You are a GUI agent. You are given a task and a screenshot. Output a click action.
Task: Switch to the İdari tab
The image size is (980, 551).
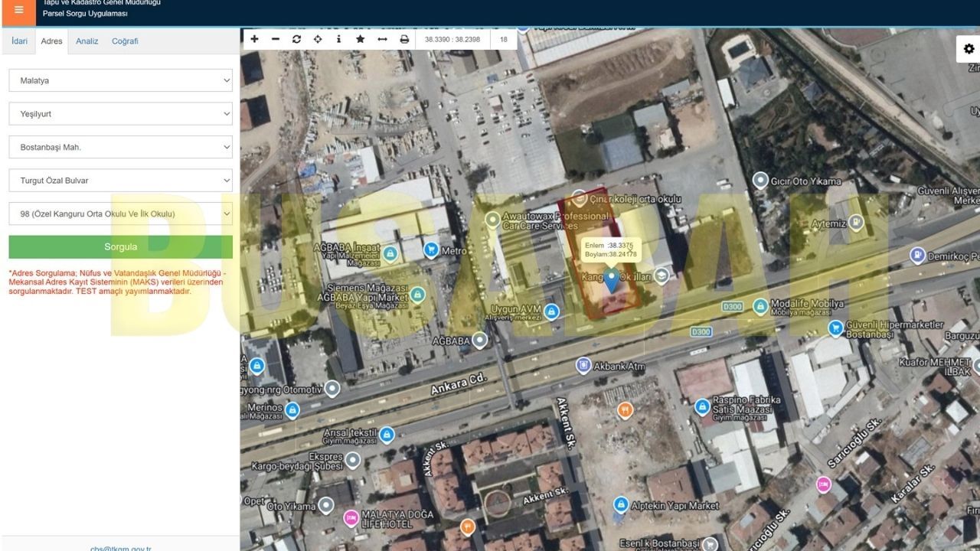point(19,41)
